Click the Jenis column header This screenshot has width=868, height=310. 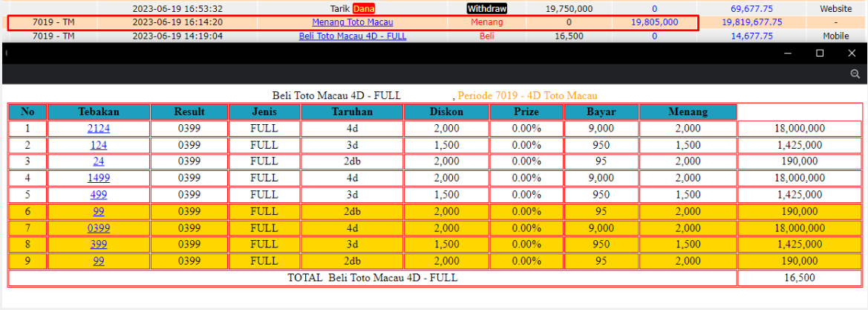[x=264, y=112]
